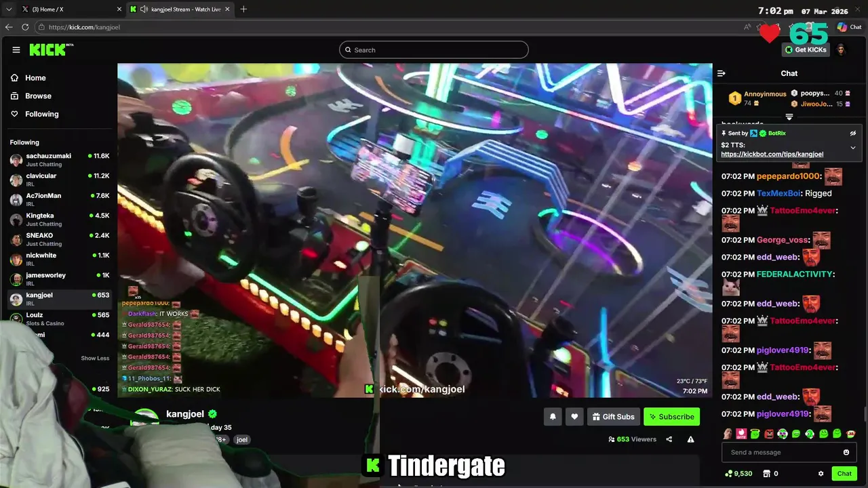Open the channel shop icon
868x488 pixels.
pyautogui.click(x=767, y=474)
